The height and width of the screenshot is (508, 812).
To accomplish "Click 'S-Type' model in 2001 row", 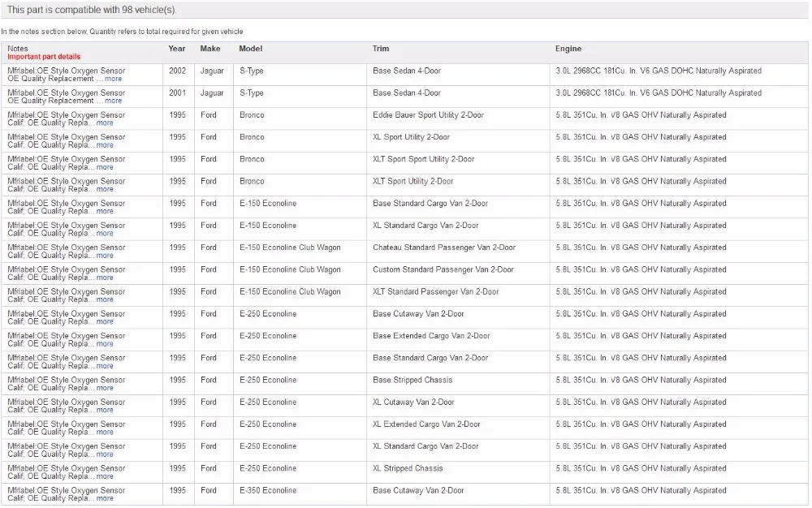I will pos(252,93).
